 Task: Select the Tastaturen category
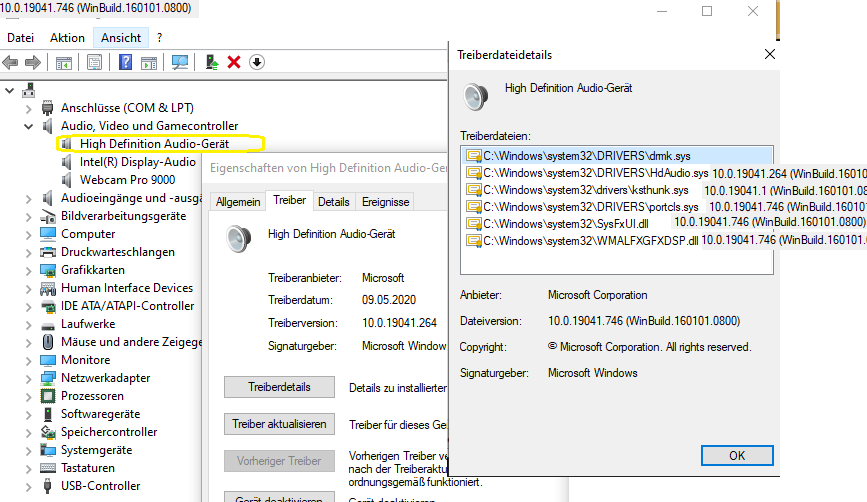pos(88,468)
